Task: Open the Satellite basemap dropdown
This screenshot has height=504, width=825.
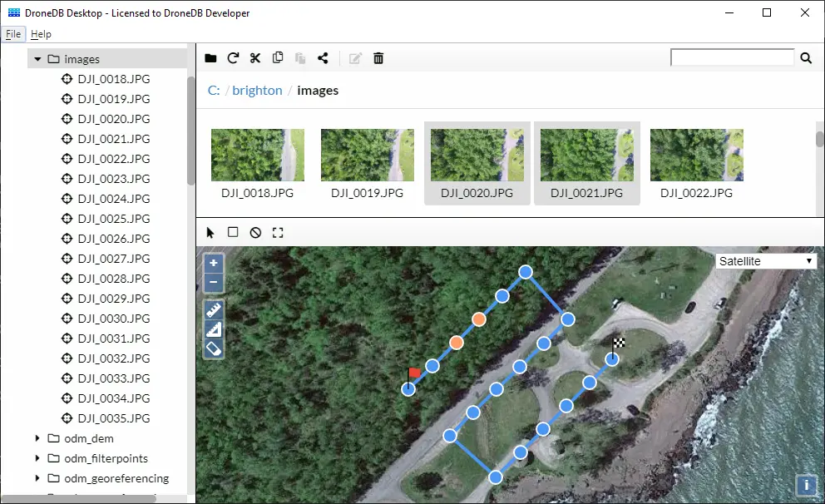Action: coord(765,261)
